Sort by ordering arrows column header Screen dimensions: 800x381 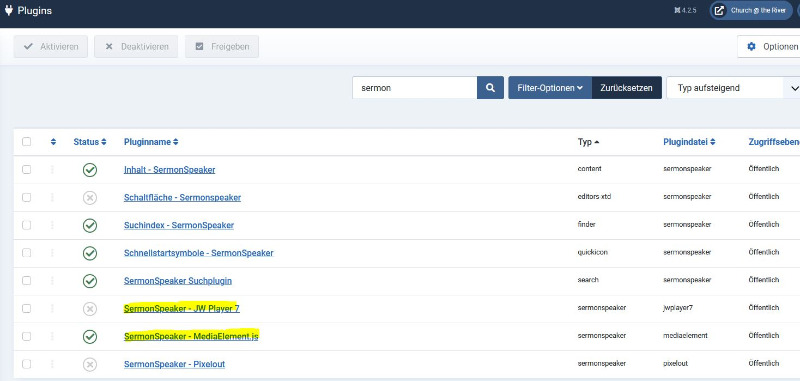[x=53, y=142]
